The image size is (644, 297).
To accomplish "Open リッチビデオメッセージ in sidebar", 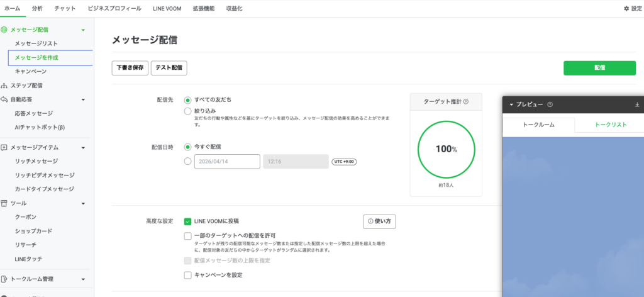I will pos(45,175).
